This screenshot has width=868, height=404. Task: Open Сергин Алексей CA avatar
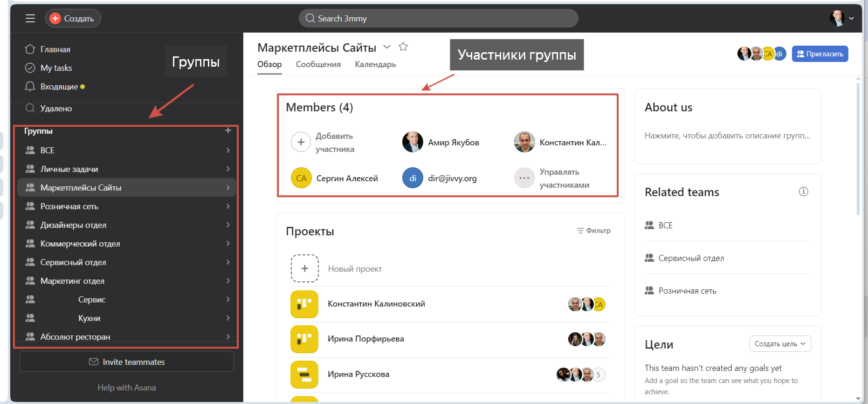[x=301, y=178]
